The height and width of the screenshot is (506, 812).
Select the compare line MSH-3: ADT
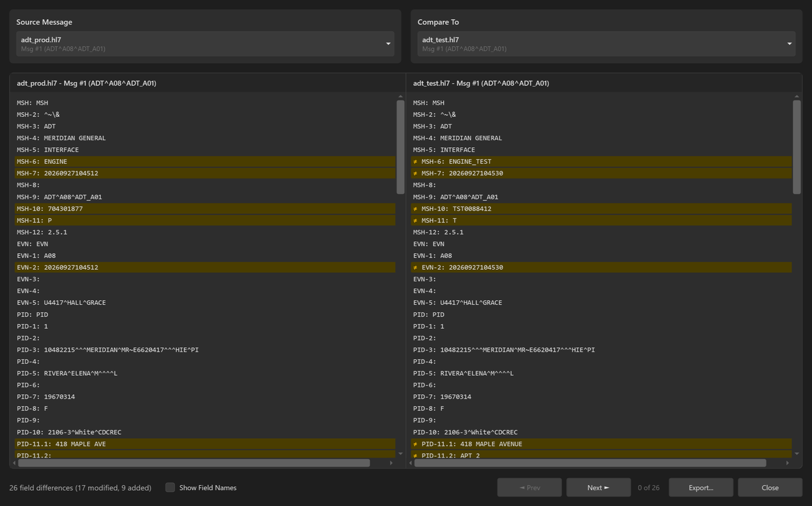(x=601, y=126)
